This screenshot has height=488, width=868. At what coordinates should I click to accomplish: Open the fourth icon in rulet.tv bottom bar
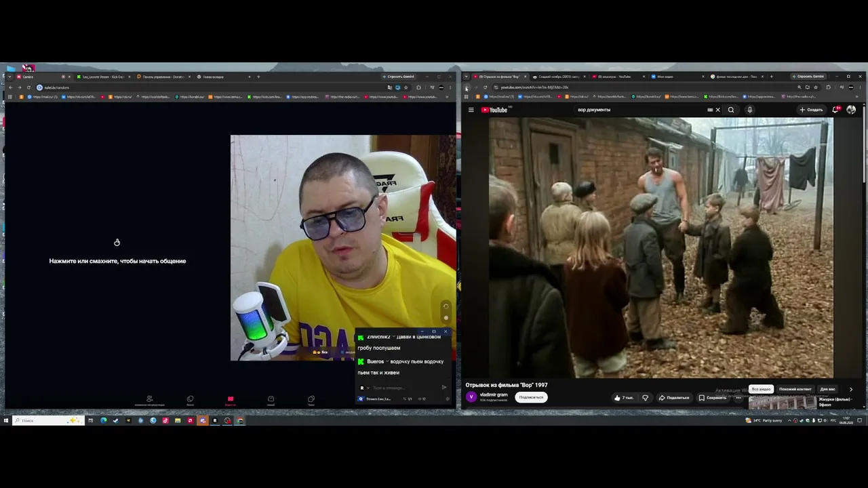[x=271, y=400]
